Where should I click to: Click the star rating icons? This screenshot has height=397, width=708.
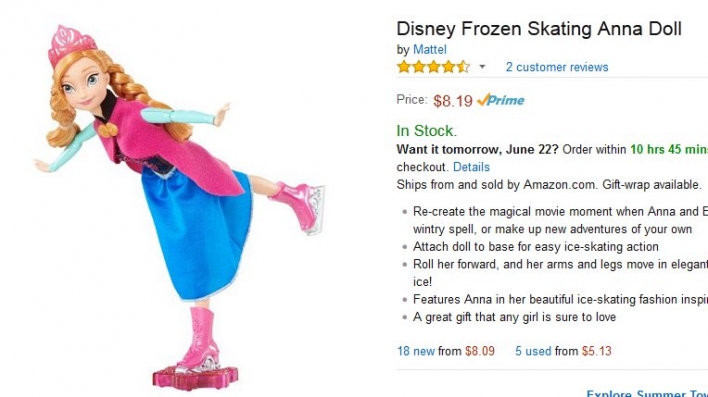(433, 67)
